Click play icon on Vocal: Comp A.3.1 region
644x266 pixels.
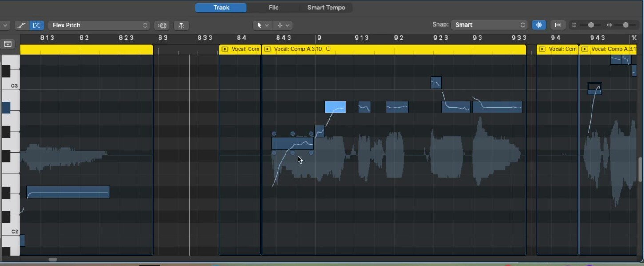[x=585, y=49]
